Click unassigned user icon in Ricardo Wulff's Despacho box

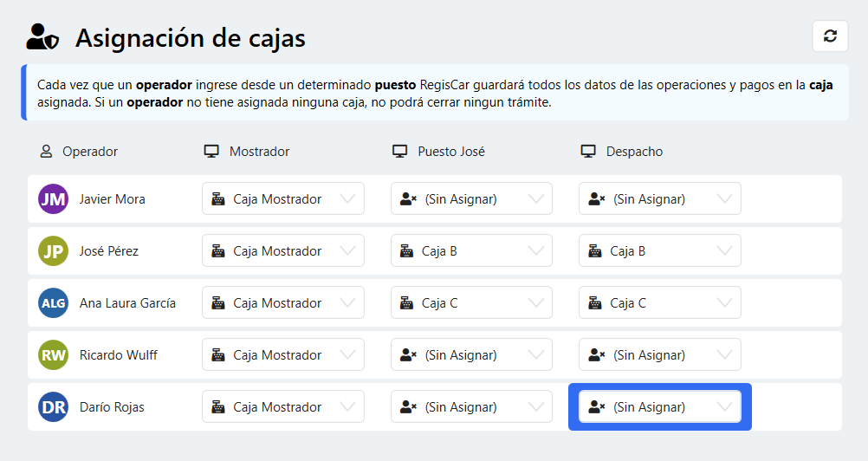pyautogui.click(x=596, y=355)
